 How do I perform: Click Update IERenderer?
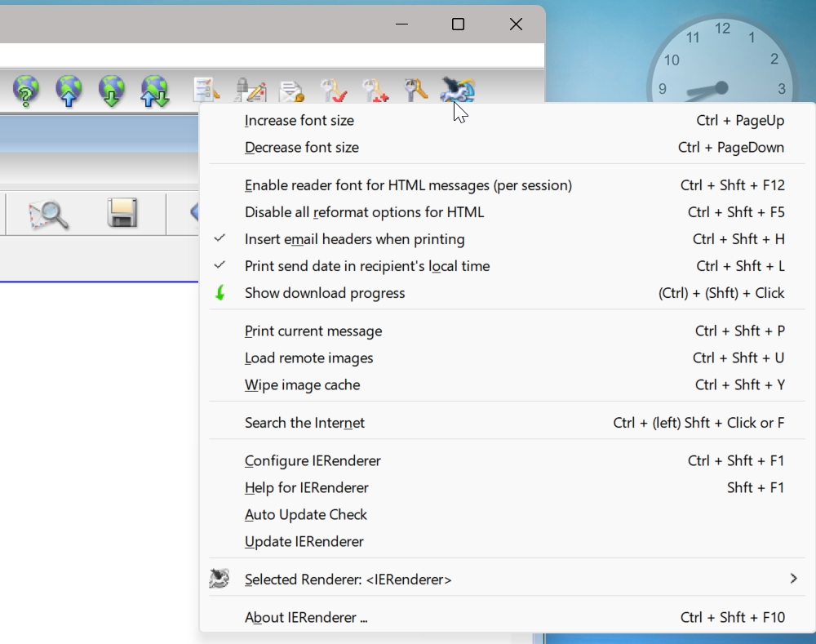(x=304, y=542)
